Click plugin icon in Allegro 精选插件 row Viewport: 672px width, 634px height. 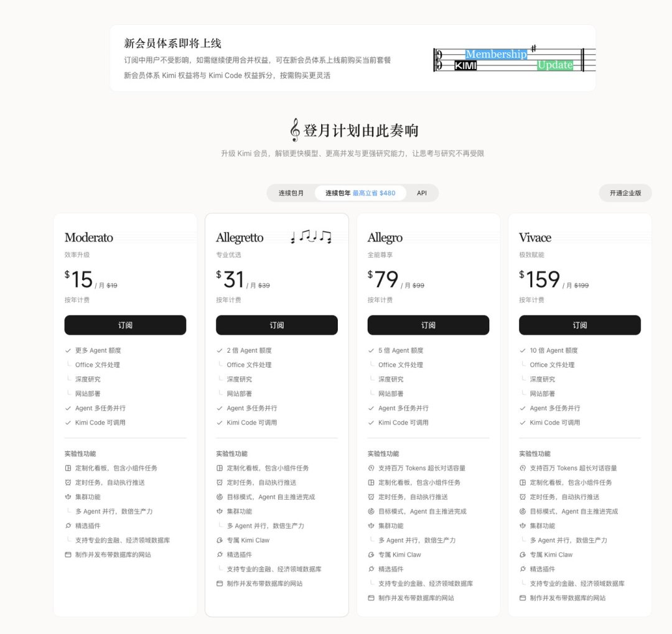tap(371, 569)
